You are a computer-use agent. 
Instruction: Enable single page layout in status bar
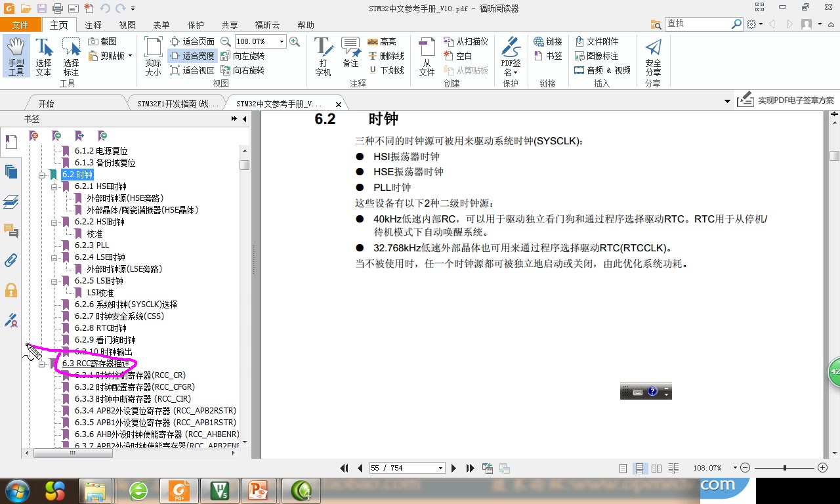pyautogui.click(x=621, y=467)
